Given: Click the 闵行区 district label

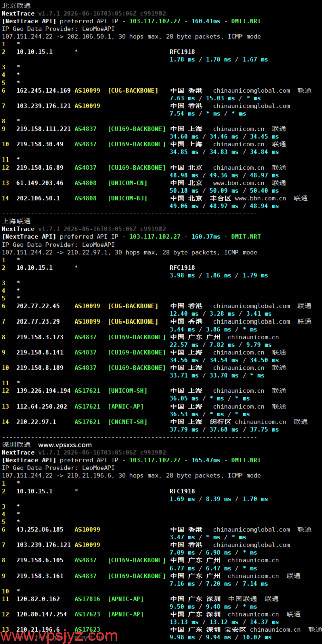Looking at the screenshot, I should (221, 422).
